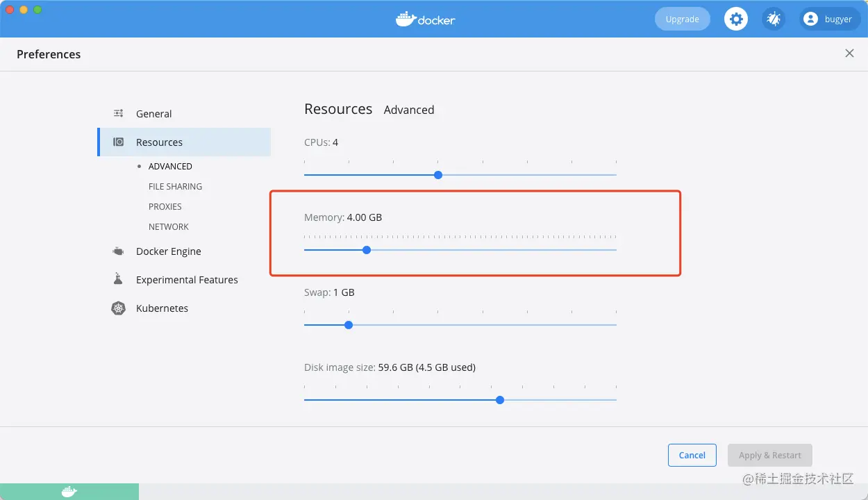Open the PROXIES sub-item
868x500 pixels.
coord(165,206)
